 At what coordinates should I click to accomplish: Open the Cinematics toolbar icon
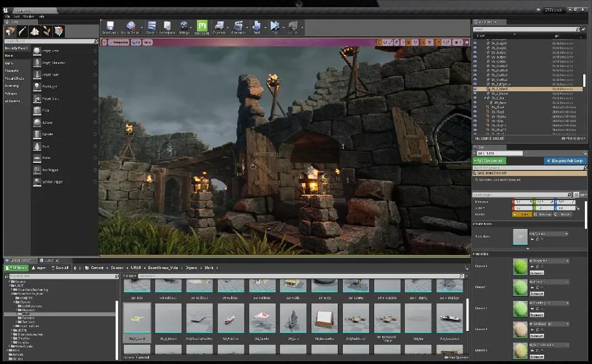coord(238,27)
